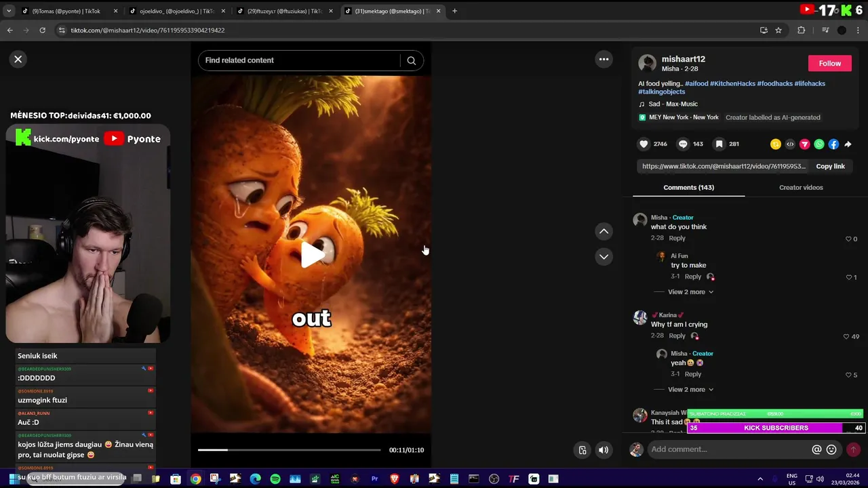
Task: Like the video with heart icon
Action: click(x=644, y=144)
